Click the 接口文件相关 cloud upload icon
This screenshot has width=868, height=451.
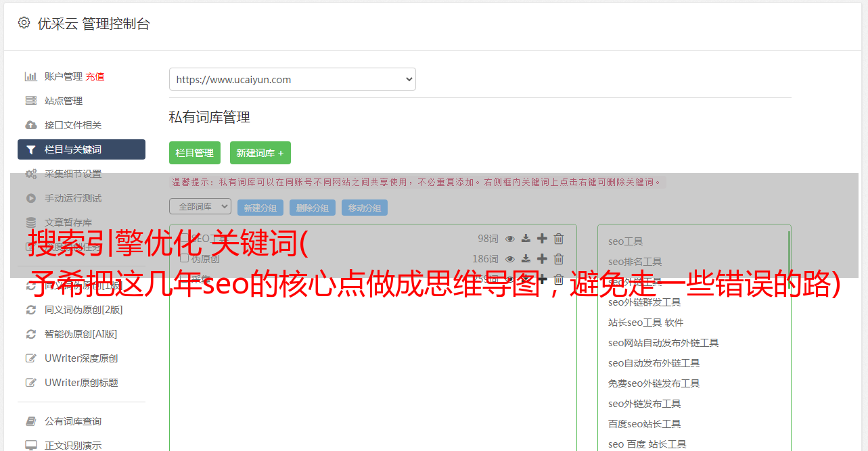coord(31,125)
